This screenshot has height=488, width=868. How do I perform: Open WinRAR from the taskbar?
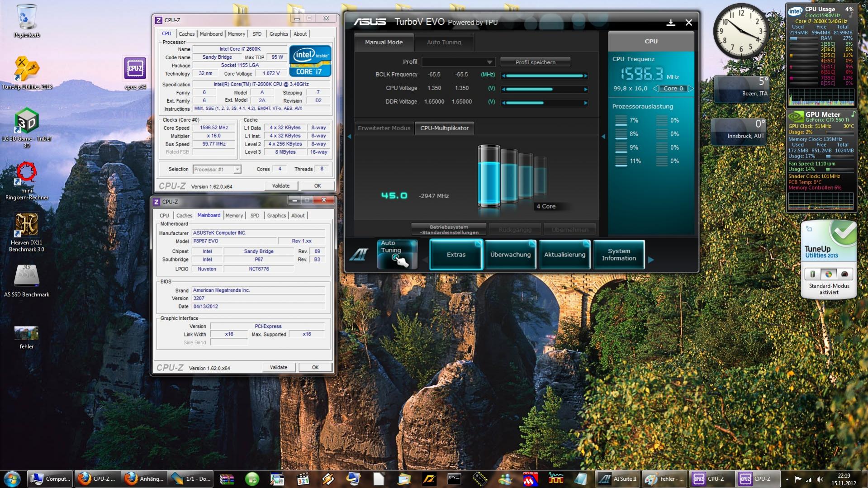(227, 479)
